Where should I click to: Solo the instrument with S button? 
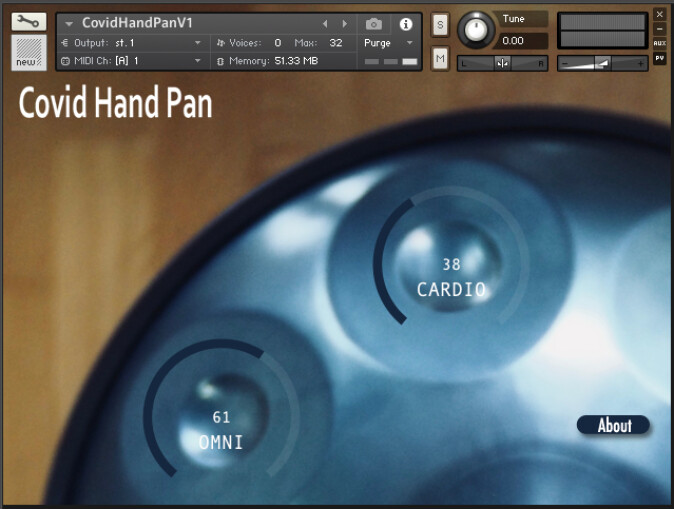click(440, 25)
